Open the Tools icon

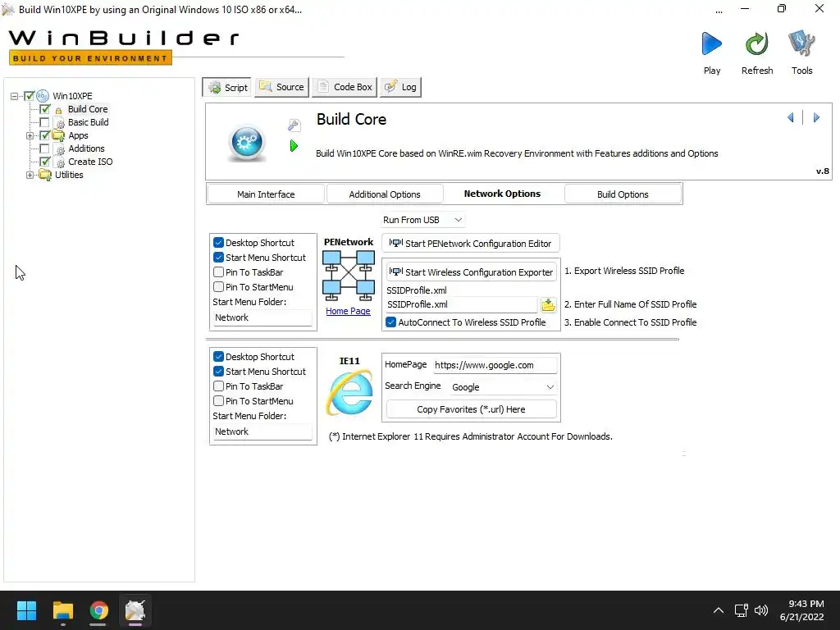(x=801, y=44)
